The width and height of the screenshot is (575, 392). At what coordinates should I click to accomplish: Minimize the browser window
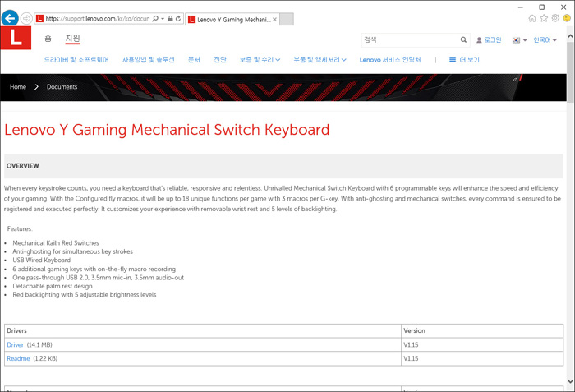coord(520,7)
